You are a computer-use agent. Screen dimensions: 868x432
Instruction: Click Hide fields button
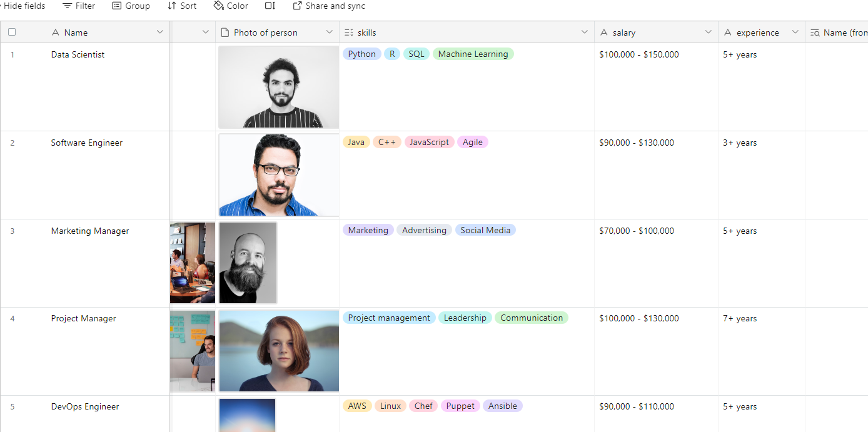(23, 6)
